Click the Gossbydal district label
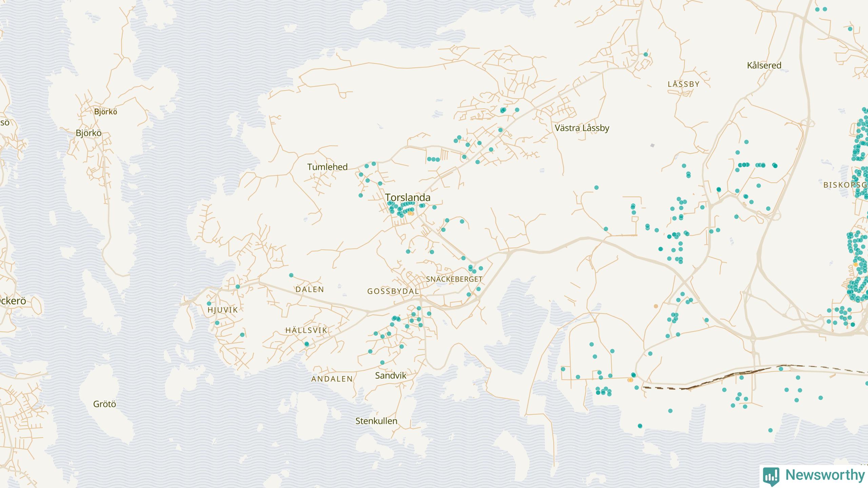The height and width of the screenshot is (488, 868). 393,291
